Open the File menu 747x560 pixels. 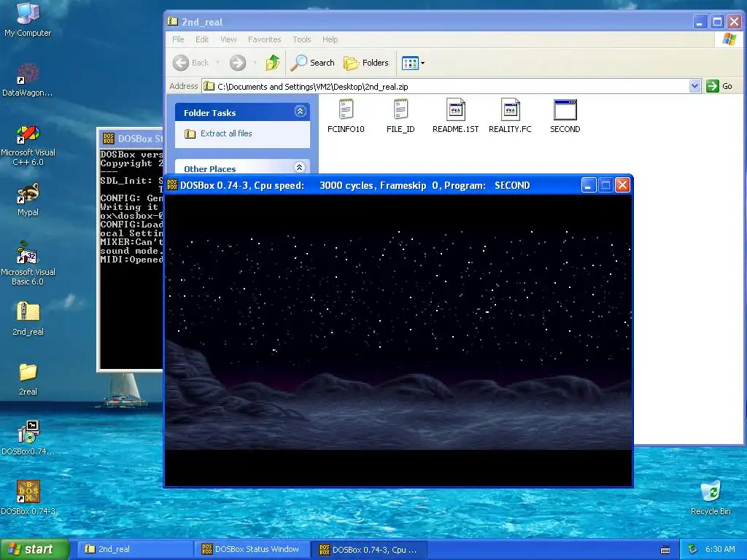(x=178, y=39)
